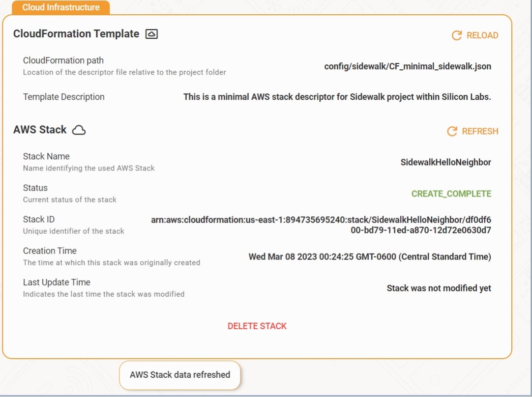Click the SidewalkHelloNeighbor stack name value

(445, 162)
